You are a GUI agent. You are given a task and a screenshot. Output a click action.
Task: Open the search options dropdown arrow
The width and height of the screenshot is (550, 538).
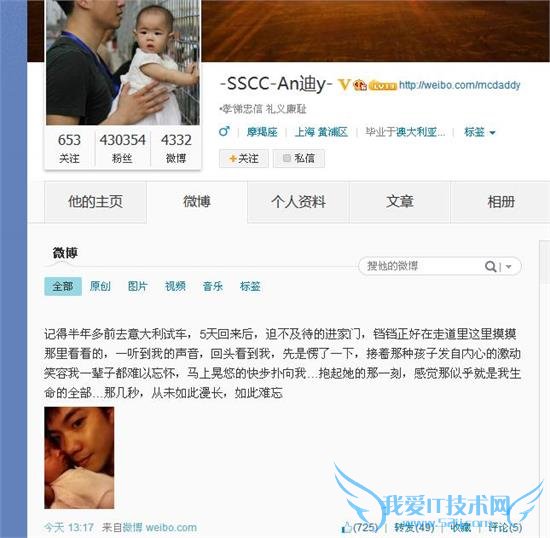pyautogui.click(x=508, y=267)
